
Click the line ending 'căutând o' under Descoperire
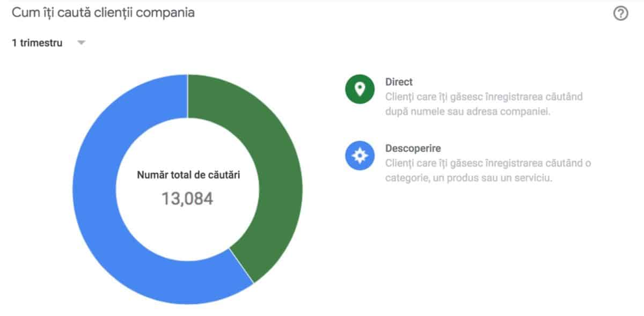(488, 163)
